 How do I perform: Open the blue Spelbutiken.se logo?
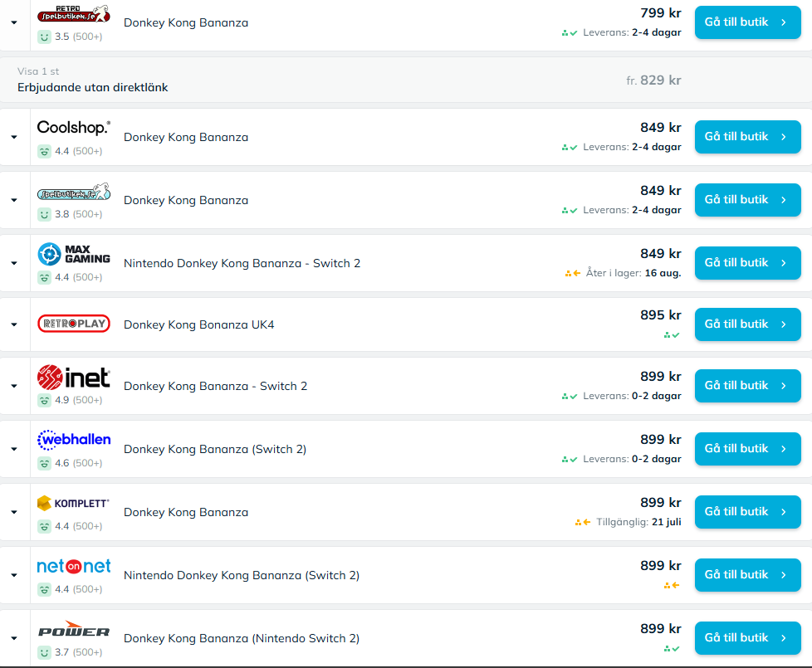[74, 192]
